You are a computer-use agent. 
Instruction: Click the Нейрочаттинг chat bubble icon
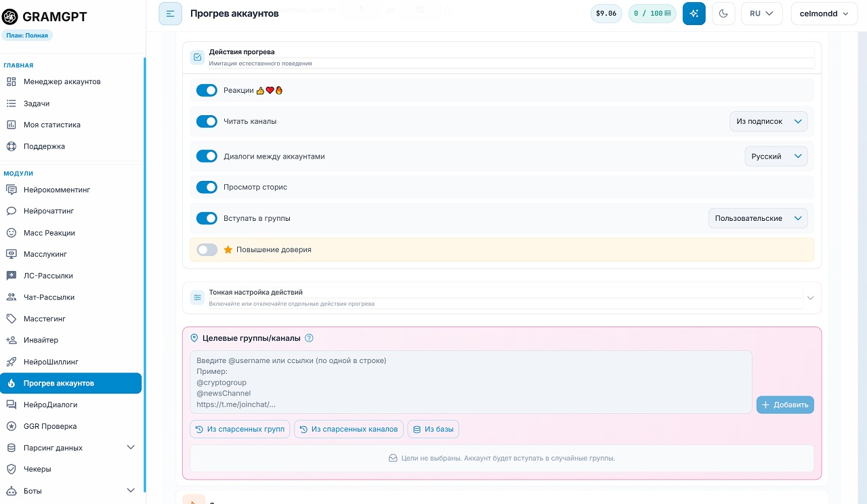(11, 211)
